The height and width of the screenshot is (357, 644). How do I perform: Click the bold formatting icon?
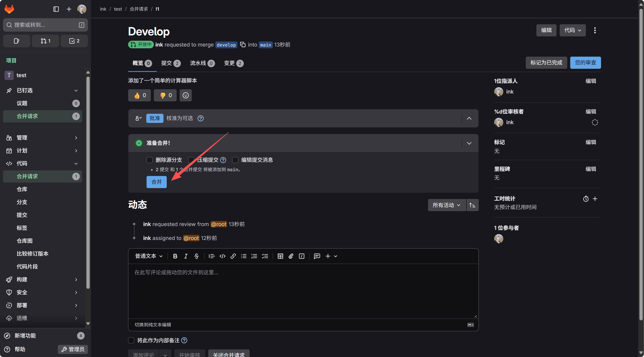click(175, 256)
